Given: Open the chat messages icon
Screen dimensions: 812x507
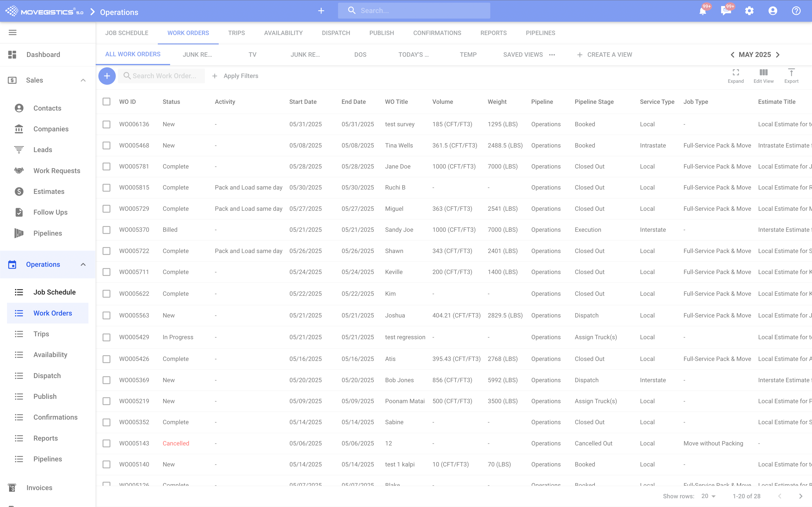Looking at the screenshot, I should click(x=725, y=11).
